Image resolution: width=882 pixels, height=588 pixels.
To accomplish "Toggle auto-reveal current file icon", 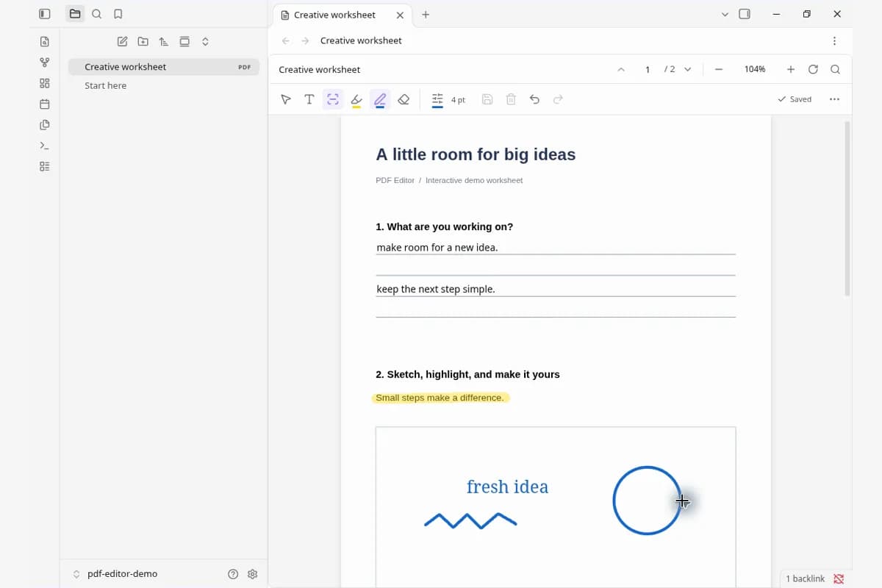I will click(184, 42).
